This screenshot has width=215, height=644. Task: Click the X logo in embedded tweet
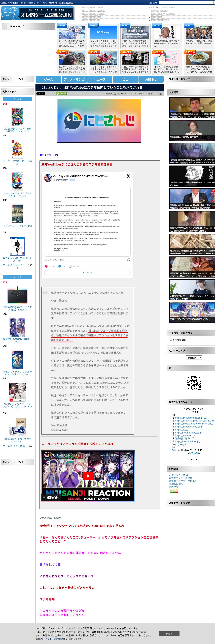coord(128,176)
